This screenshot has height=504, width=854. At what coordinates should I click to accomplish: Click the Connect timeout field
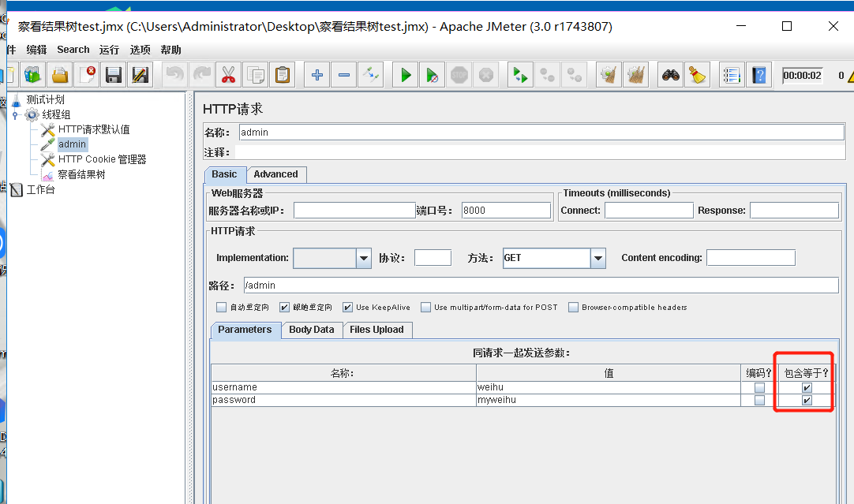coord(649,211)
